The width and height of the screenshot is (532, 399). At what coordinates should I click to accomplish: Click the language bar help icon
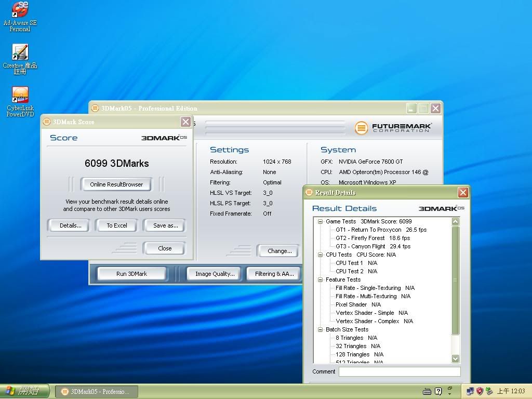[438, 391]
